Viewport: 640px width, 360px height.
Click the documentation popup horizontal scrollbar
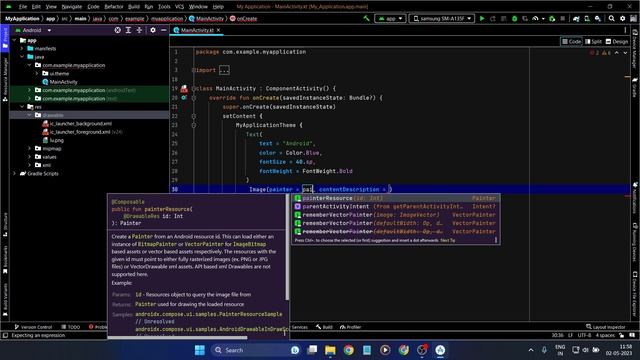click(x=178, y=337)
